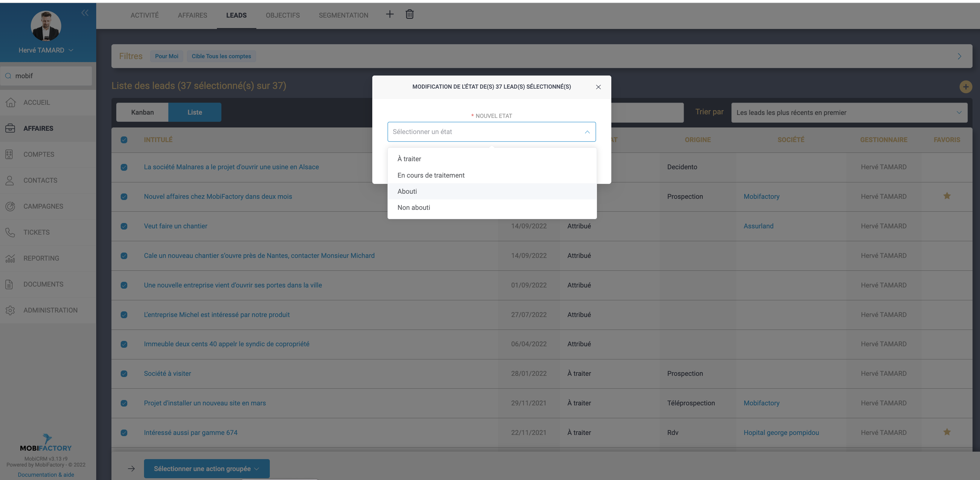
Task: Expand 'Sélectionner une action groupée' menu
Action: [206, 469]
